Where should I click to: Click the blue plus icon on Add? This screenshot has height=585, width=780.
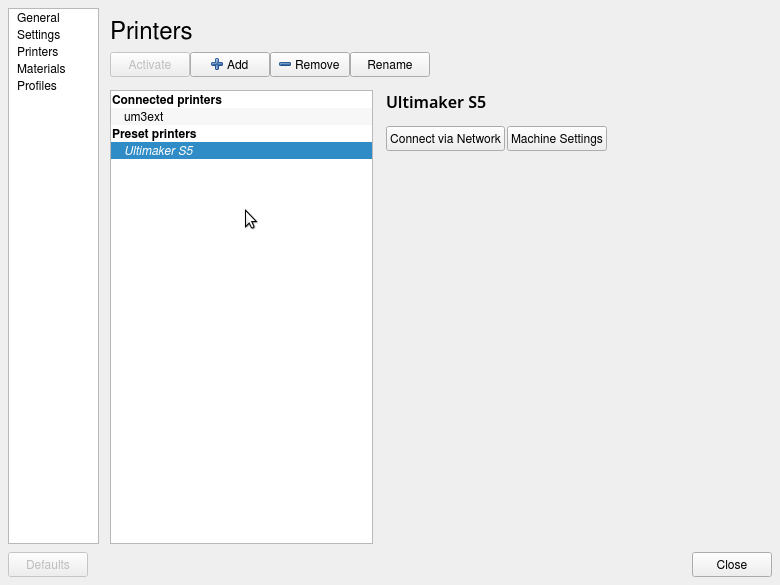217,64
